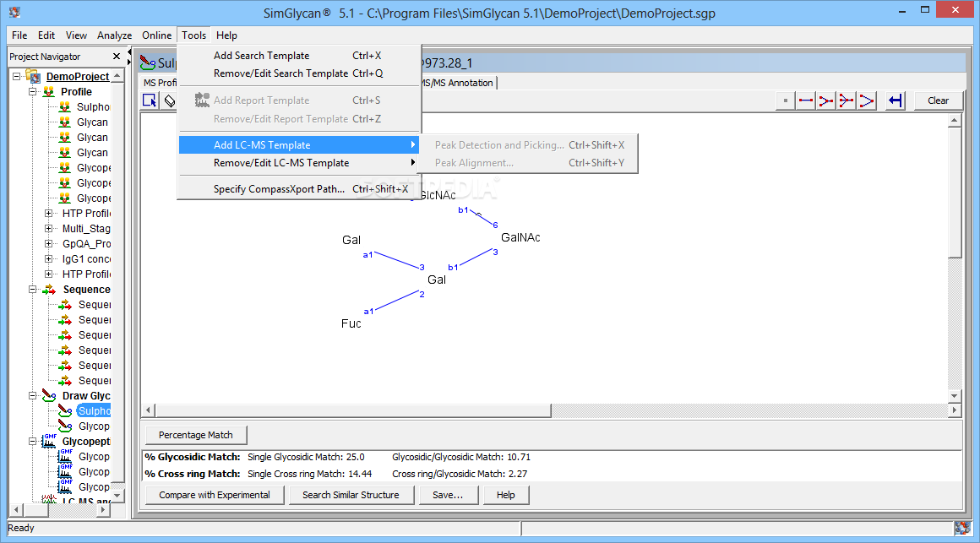
Task: Collapse the Sequence tree node
Action: tap(32, 290)
